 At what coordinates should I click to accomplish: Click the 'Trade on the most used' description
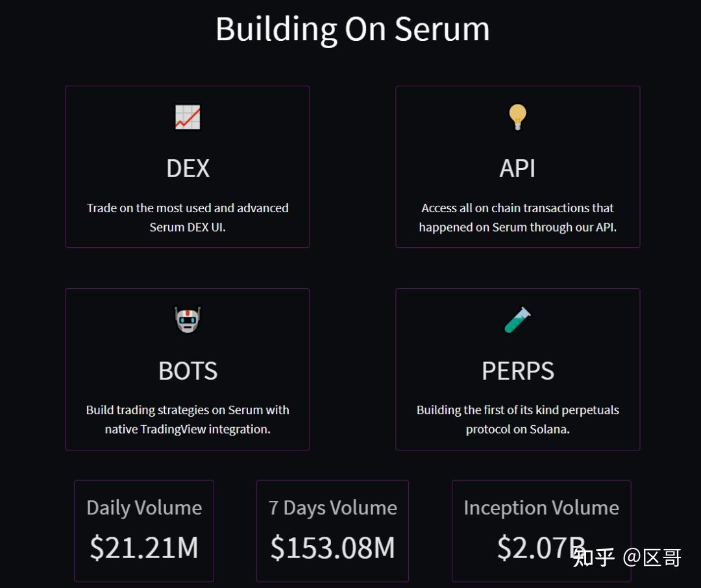(x=188, y=218)
